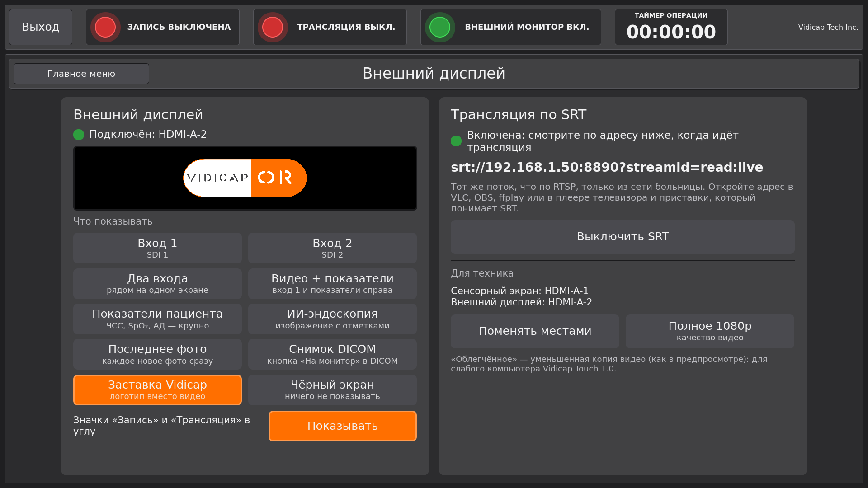
Task: Click the green SRT enabled status dot
Action: pos(456,141)
